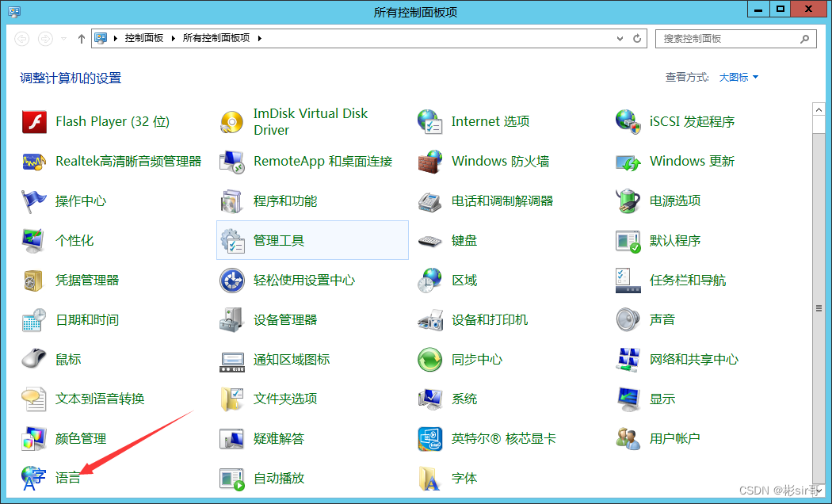Open the 设备和打印机 printer icon
Screen dimensions: 832x504
coord(429,320)
